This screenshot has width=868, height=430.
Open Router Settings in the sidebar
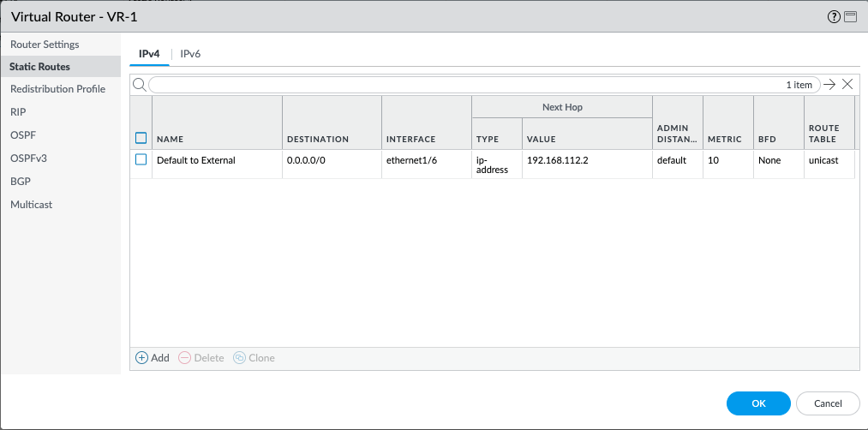click(x=45, y=44)
